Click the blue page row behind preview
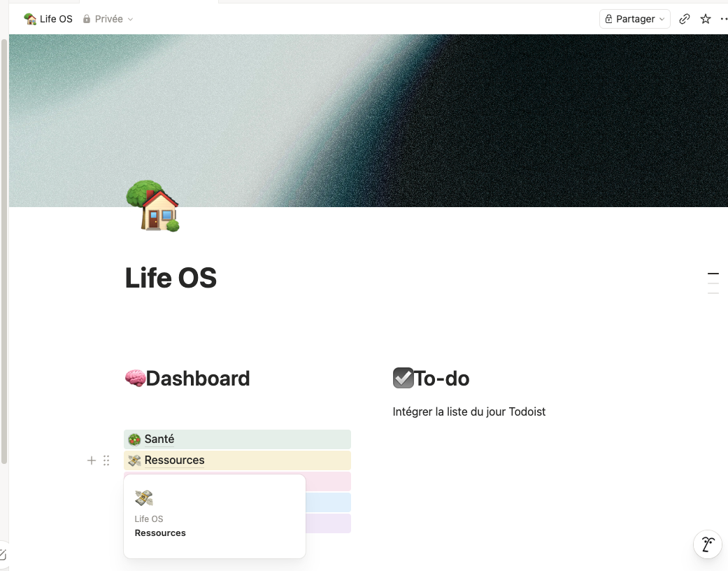The width and height of the screenshot is (728, 571). pos(328,502)
